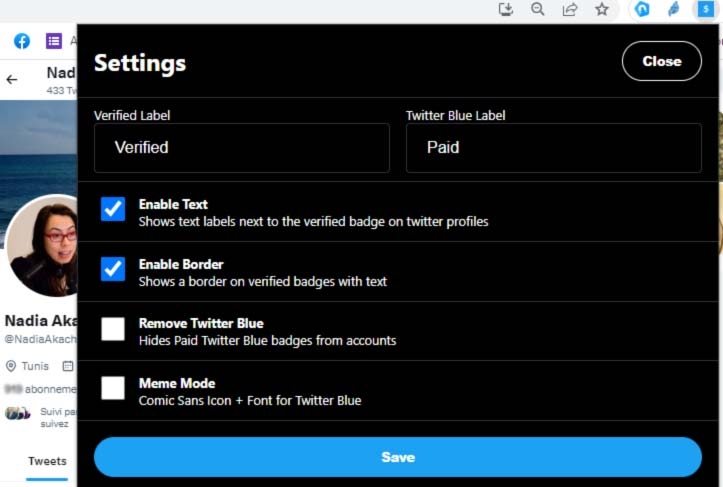Click the Tunis location pin icon
This screenshot has width=723, height=487.
11,366
